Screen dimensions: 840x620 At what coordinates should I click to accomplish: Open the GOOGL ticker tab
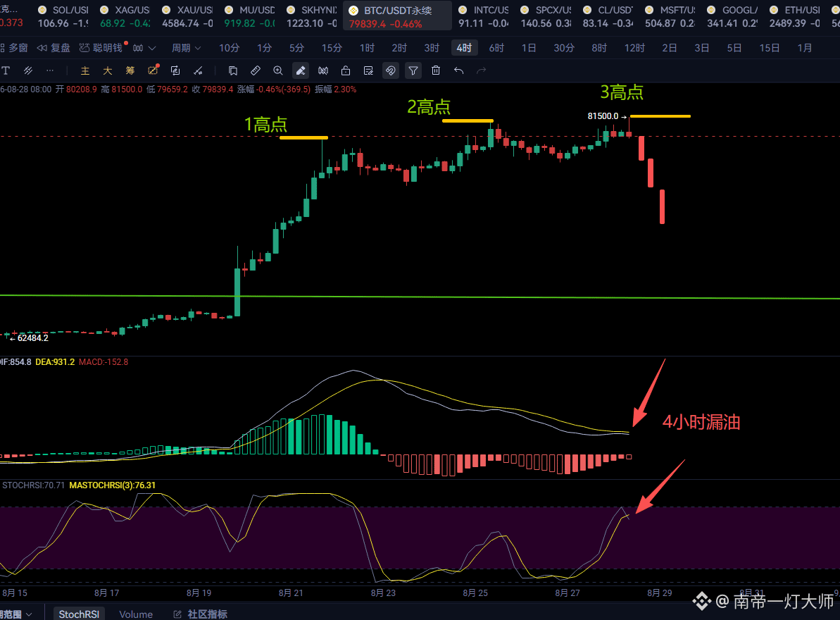(732, 17)
